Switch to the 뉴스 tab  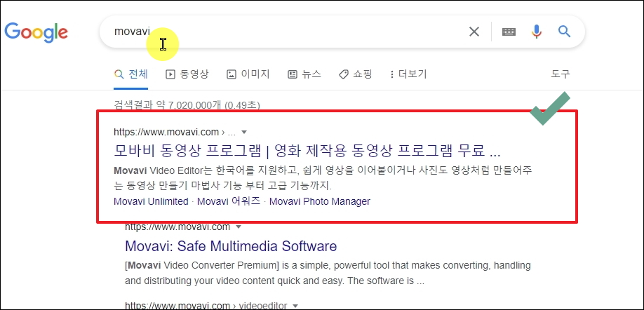click(x=304, y=74)
